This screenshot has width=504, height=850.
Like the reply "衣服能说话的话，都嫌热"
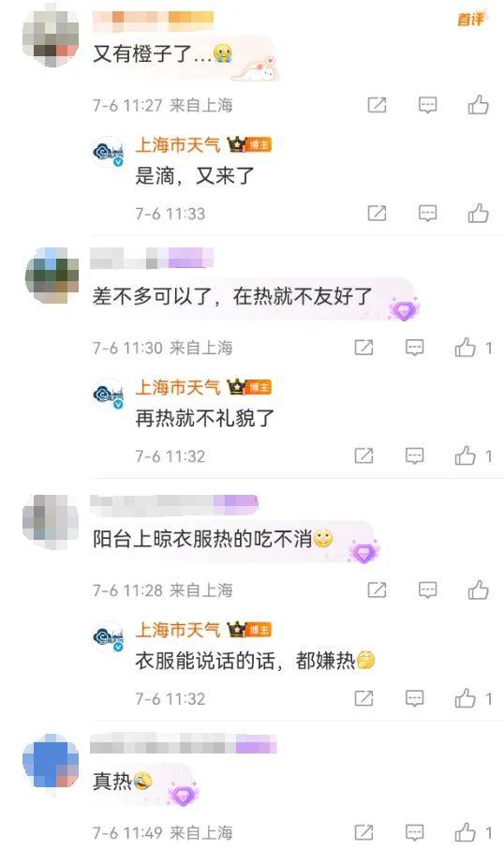point(472,698)
